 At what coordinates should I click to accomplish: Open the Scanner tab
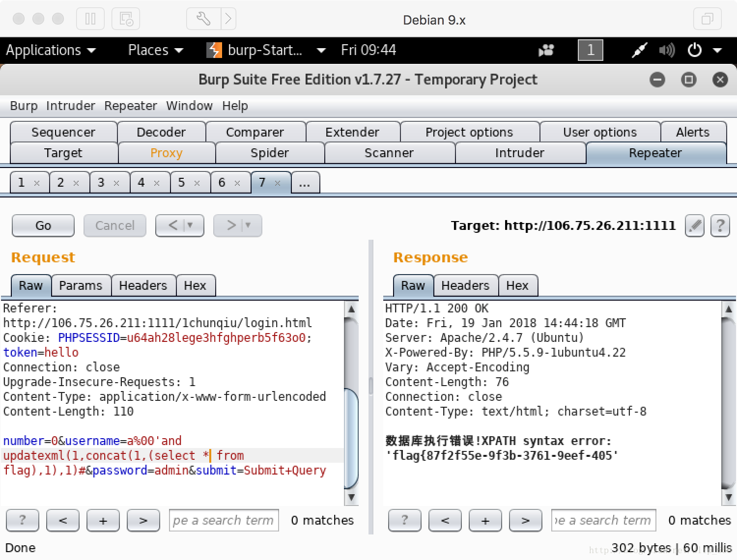tap(389, 153)
